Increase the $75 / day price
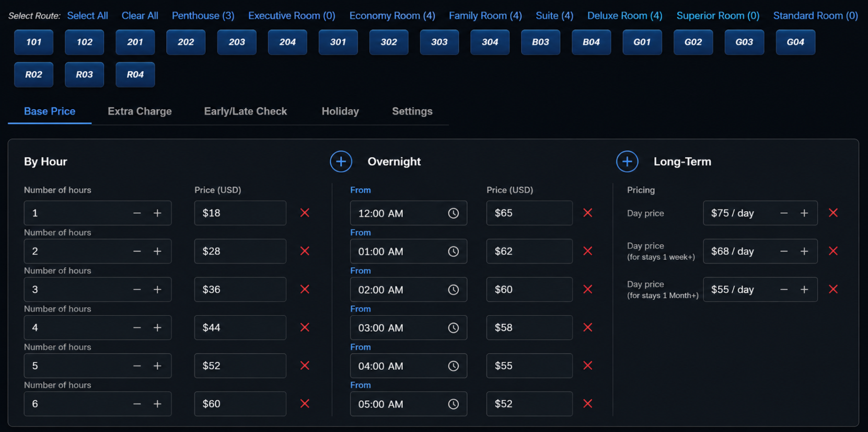 pos(804,213)
